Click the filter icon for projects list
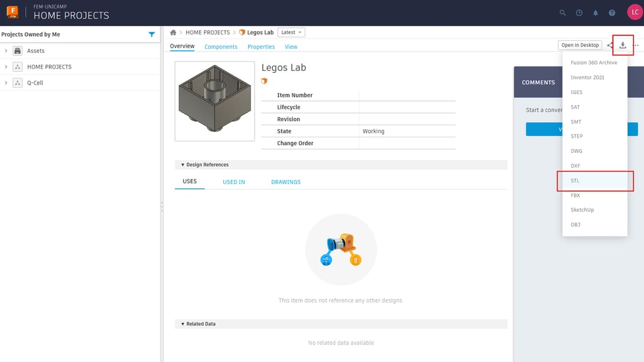The image size is (644, 362). (152, 34)
